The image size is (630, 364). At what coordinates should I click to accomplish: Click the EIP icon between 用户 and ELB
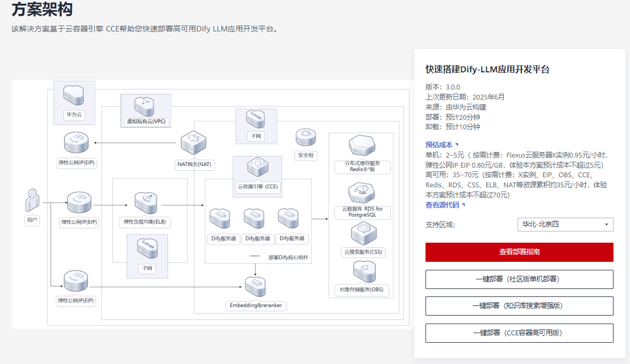point(79,202)
